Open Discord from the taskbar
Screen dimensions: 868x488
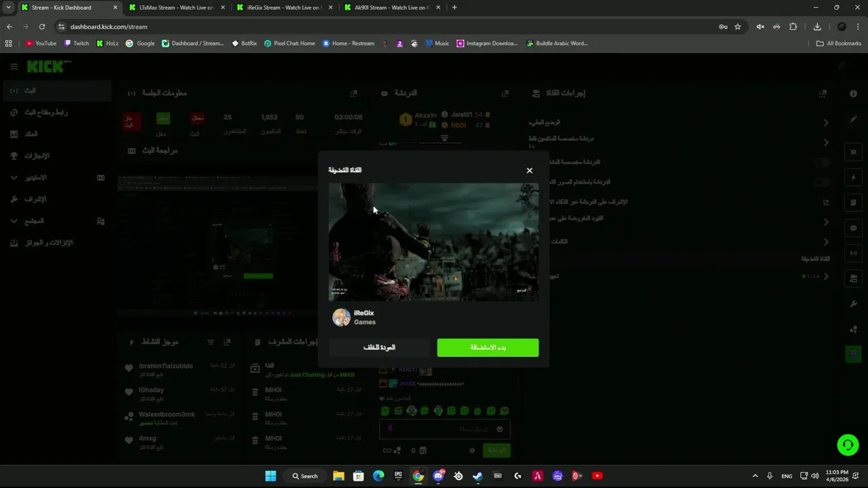(x=439, y=476)
